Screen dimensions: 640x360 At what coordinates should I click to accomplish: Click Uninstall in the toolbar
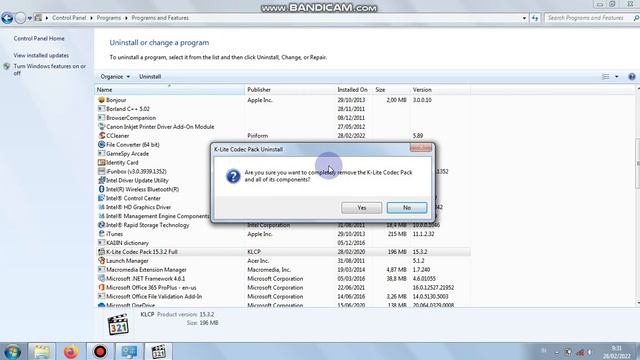(x=150, y=76)
